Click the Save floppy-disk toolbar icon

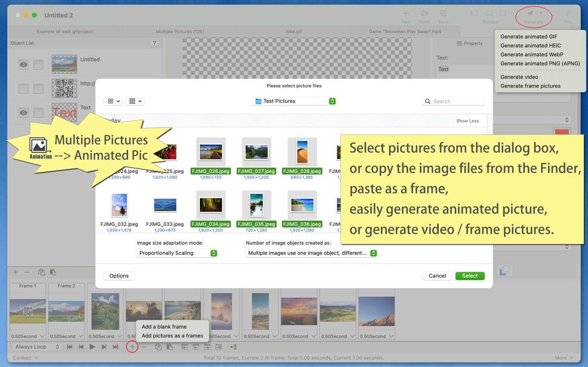tap(443, 13)
